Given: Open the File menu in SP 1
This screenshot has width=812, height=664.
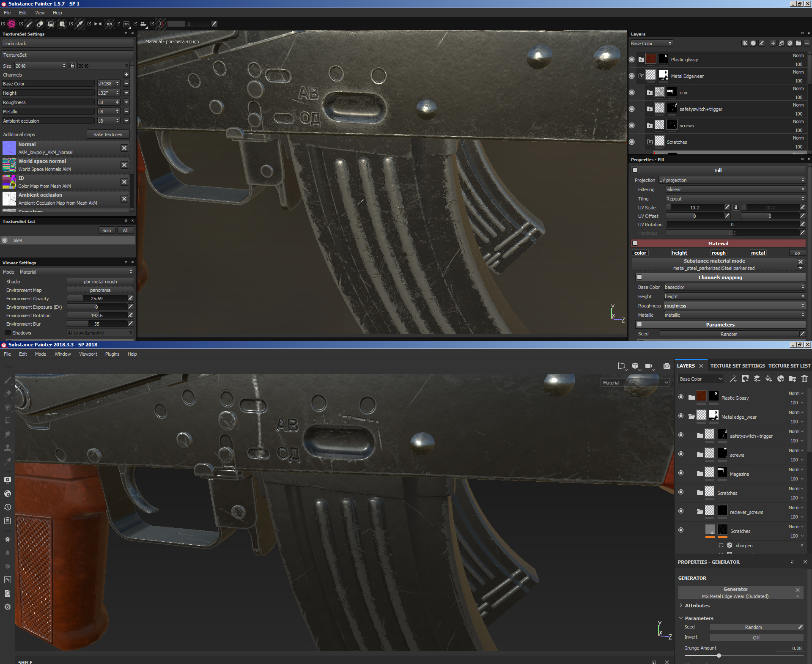Looking at the screenshot, I should point(7,13).
